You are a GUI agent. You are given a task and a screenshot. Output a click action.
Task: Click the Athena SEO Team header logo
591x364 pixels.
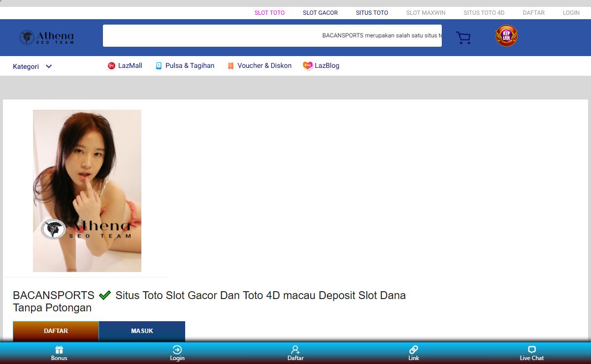click(47, 37)
